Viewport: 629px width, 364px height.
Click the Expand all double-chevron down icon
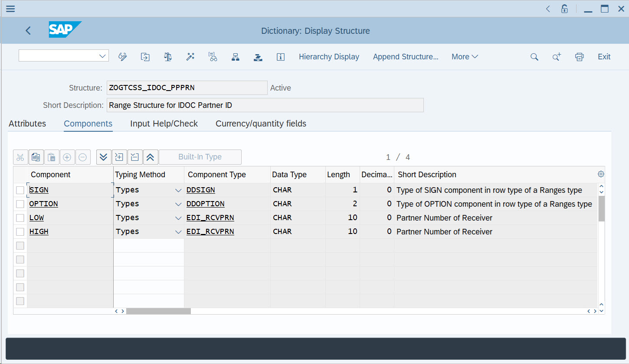click(x=103, y=157)
